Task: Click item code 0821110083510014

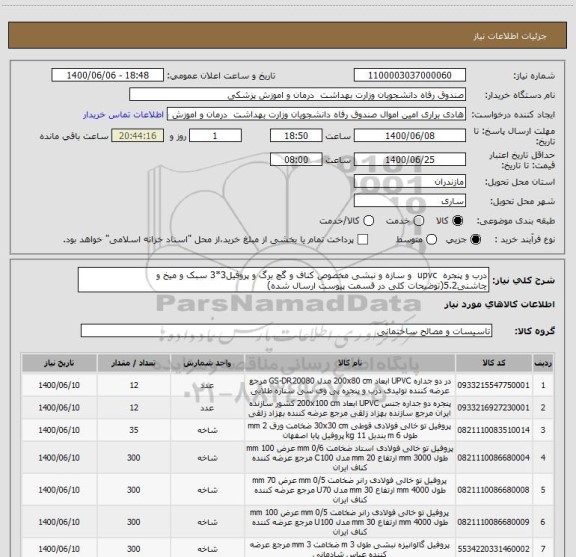Action: click(493, 430)
